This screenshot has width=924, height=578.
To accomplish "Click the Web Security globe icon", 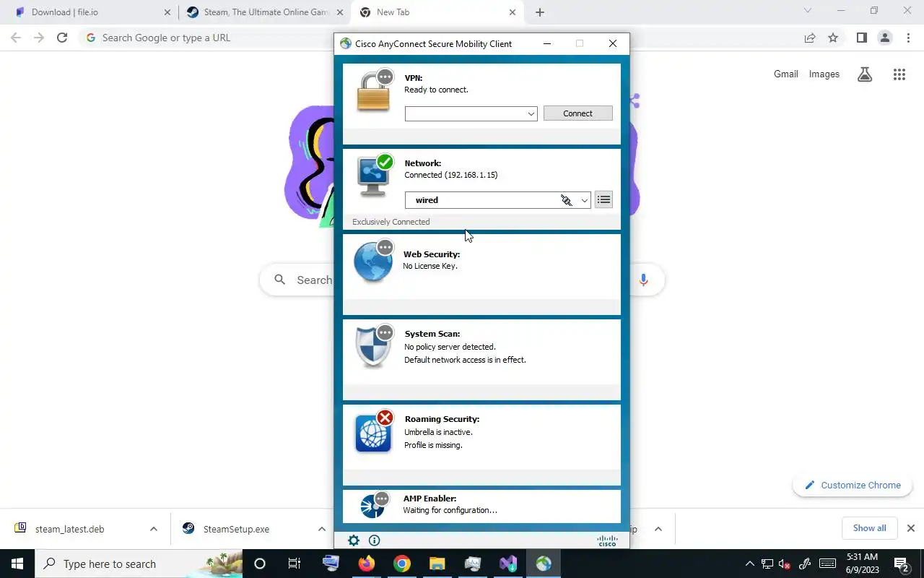I will tap(374, 262).
